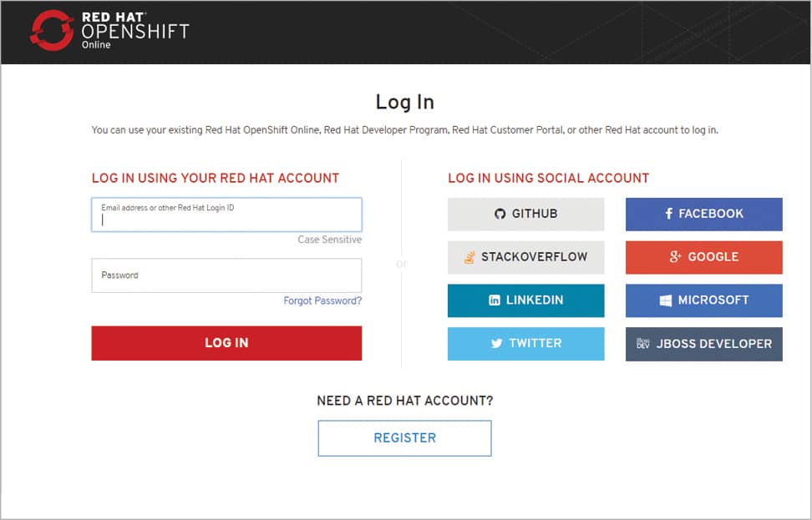Viewport: 812px width, 520px height.
Task: Choose the STACKOVERFLOW login label
Action: (x=534, y=257)
